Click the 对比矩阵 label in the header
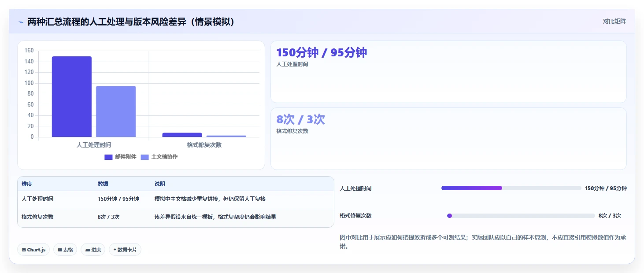Image resolution: width=644 pixels, height=273 pixels. point(614,21)
